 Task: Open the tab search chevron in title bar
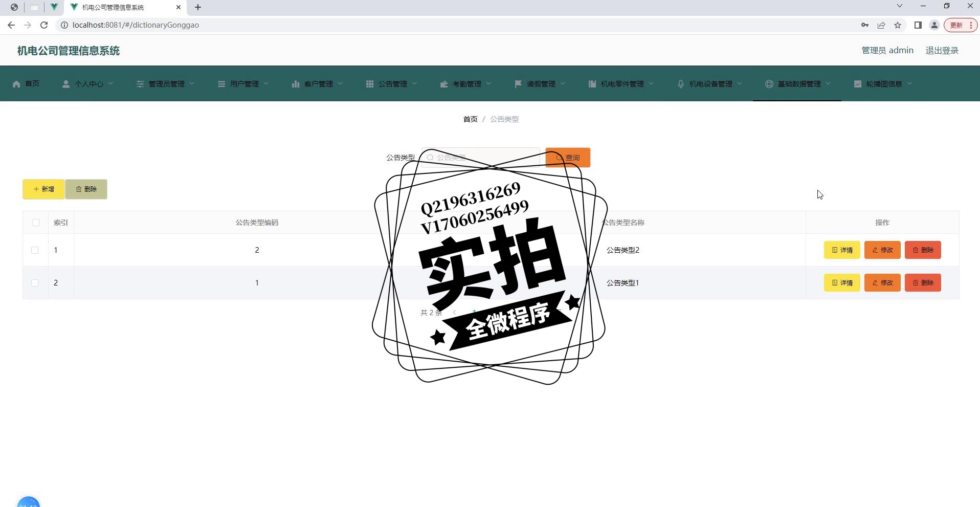click(900, 6)
